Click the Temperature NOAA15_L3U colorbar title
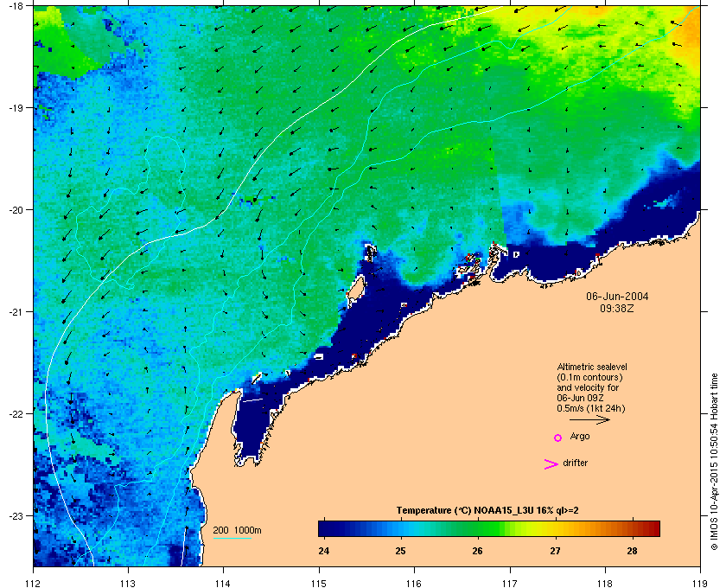Screen dimensions: 726x588 coord(487,511)
